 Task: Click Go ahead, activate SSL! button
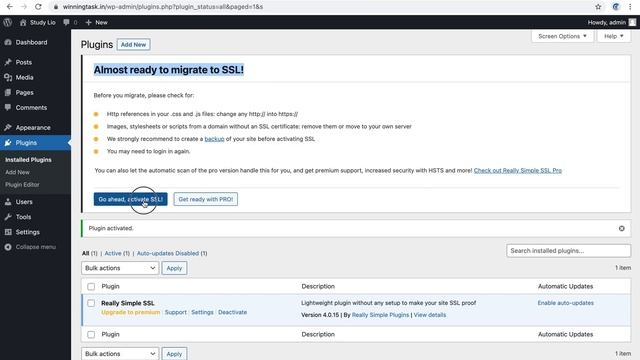[x=131, y=199]
